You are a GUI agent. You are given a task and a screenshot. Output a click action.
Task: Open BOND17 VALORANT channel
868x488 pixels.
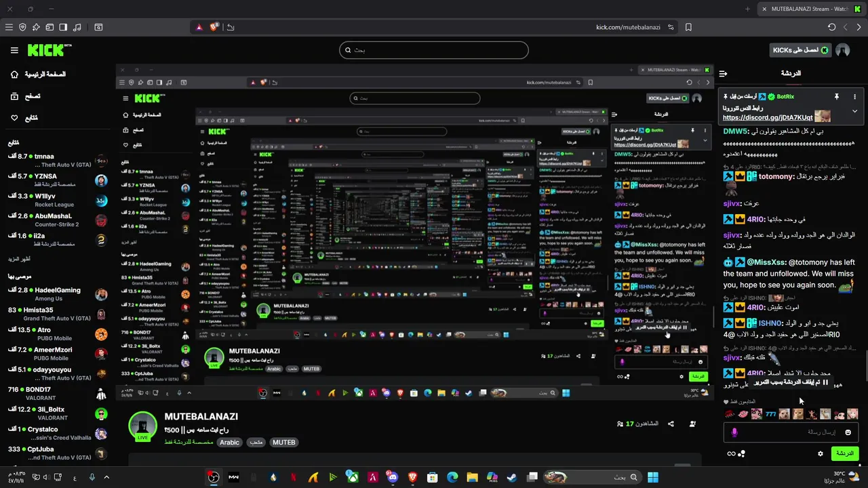point(58,394)
